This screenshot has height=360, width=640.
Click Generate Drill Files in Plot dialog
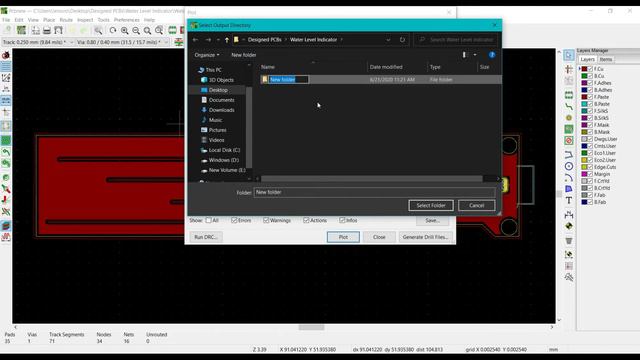click(425, 237)
